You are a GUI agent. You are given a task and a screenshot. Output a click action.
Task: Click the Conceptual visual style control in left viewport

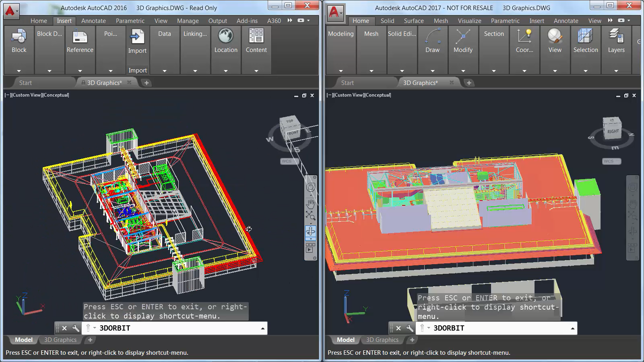click(56, 95)
